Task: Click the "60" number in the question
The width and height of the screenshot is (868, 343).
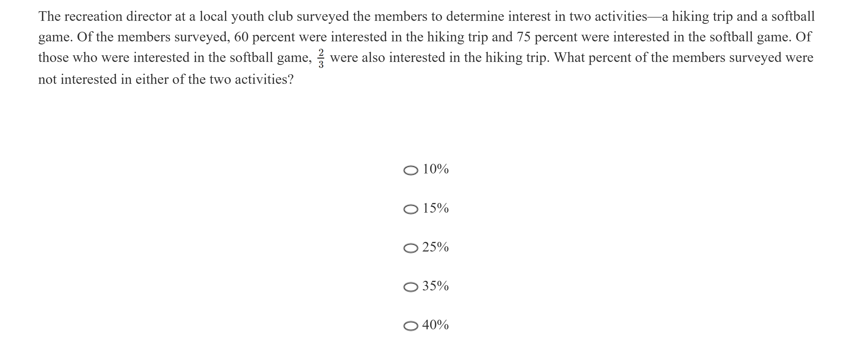Action: pos(241,37)
